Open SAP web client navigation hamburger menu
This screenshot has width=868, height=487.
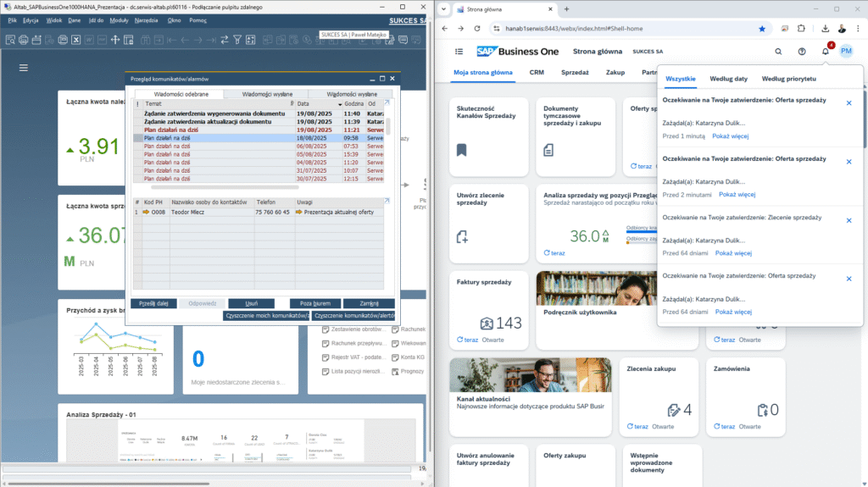click(459, 52)
